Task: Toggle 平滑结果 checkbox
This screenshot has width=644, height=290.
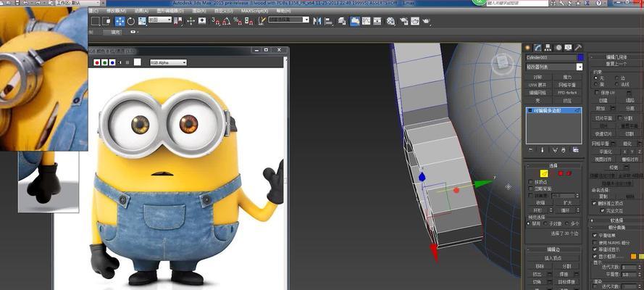Action: coord(595,236)
